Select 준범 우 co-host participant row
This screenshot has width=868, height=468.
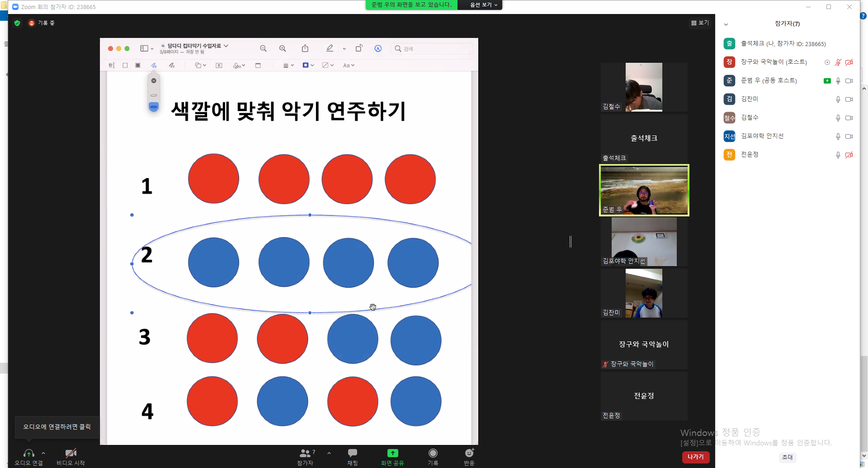point(787,80)
